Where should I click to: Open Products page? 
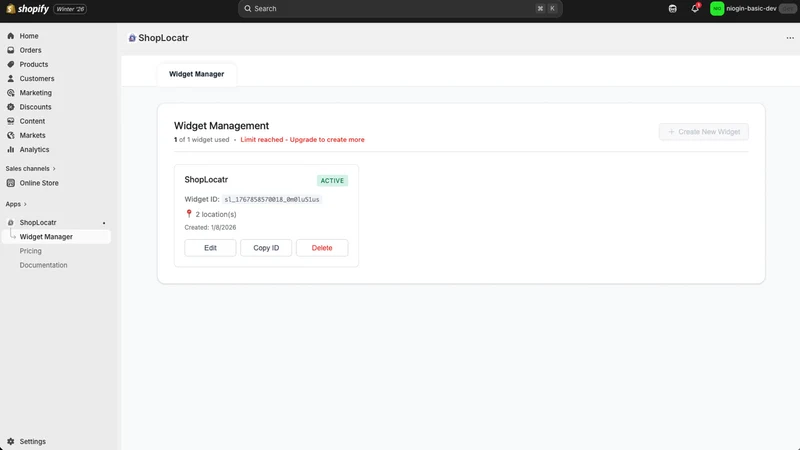(x=34, y=64)
